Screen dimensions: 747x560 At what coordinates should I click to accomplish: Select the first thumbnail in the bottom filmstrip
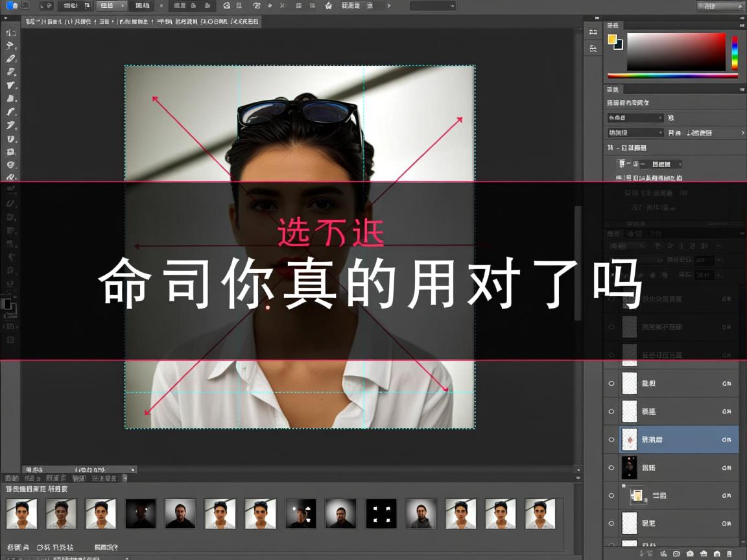click(22, 513)
